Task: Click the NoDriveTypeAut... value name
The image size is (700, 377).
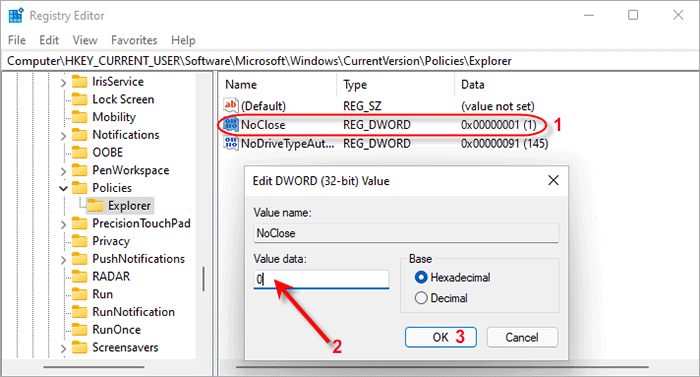Action: (x=288, y=143)
